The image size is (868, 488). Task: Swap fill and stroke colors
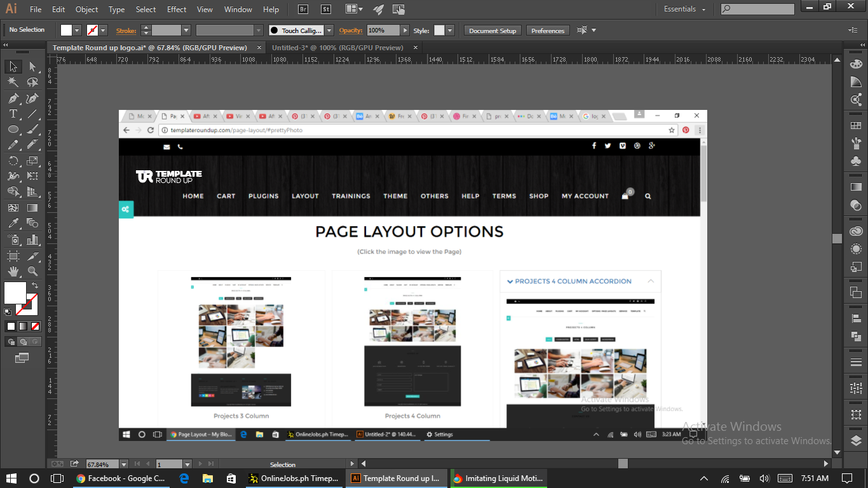tap(35, 286)
